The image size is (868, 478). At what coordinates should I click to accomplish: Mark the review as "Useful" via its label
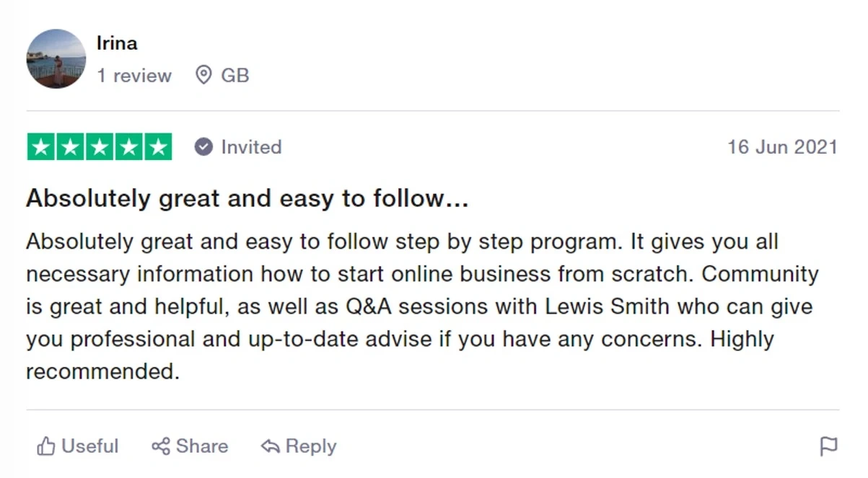tap(90, 446)
